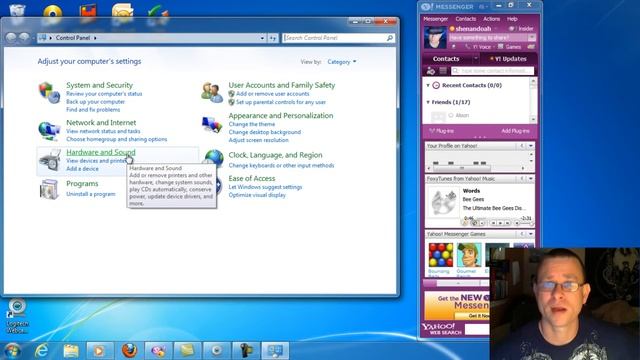Click the Ease of Access heading link
The image size is (640, 360).
[252, 178]
